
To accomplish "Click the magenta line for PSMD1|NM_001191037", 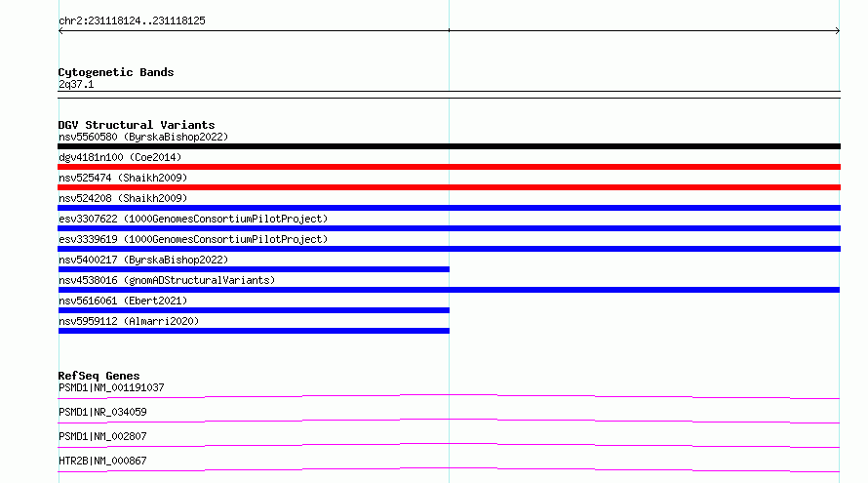I will tap(449, 396).
